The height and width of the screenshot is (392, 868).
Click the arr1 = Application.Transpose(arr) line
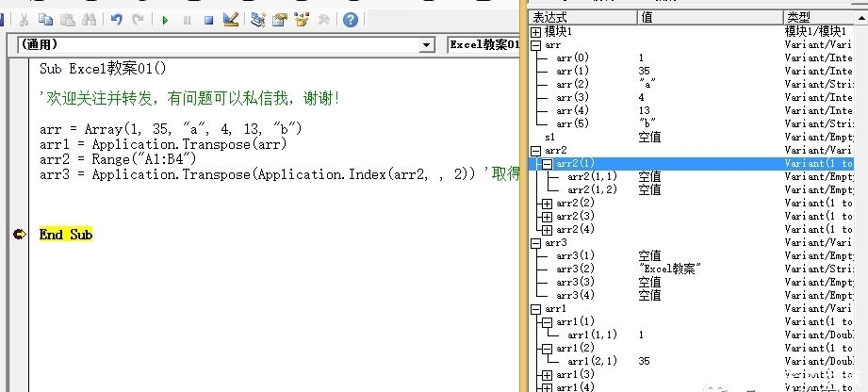click(163, 144)
